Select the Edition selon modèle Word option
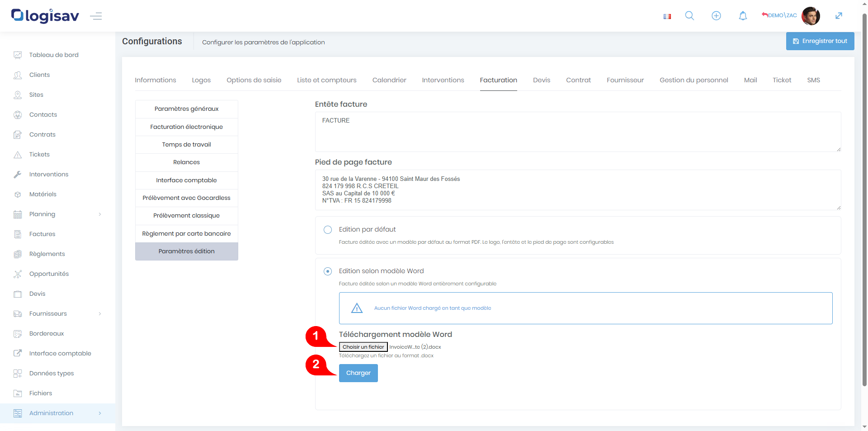Screen dimensions: 868x431 click(x=328, y=271)
